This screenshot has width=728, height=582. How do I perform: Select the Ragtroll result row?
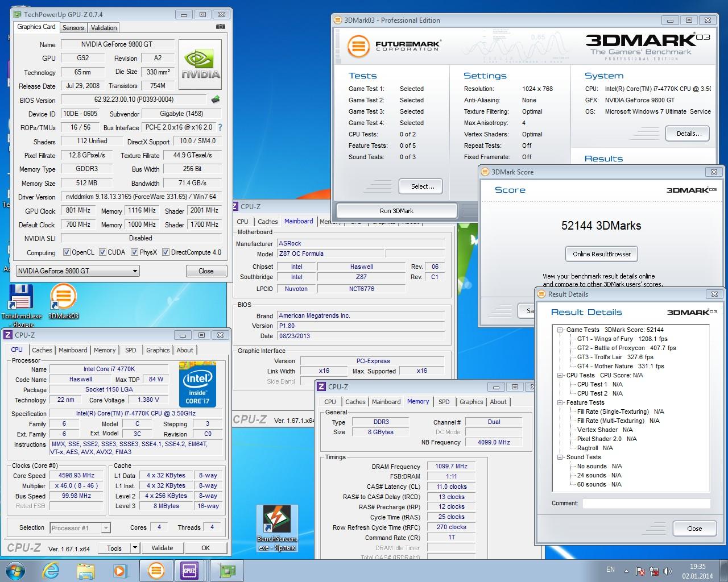pos(595,448)
